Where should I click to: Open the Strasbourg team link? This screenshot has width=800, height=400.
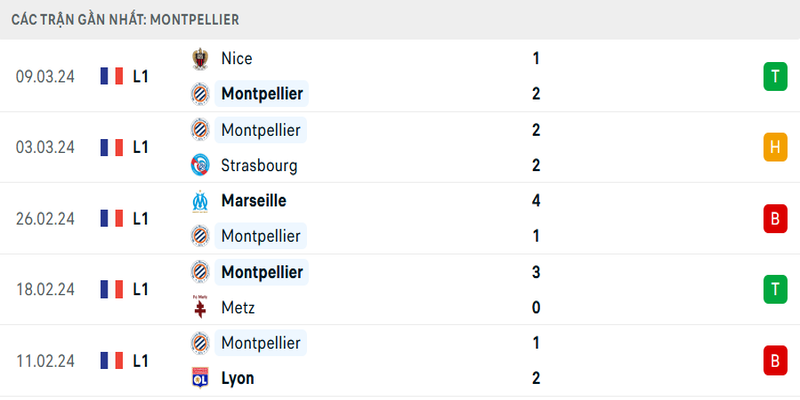click(259, 165)
